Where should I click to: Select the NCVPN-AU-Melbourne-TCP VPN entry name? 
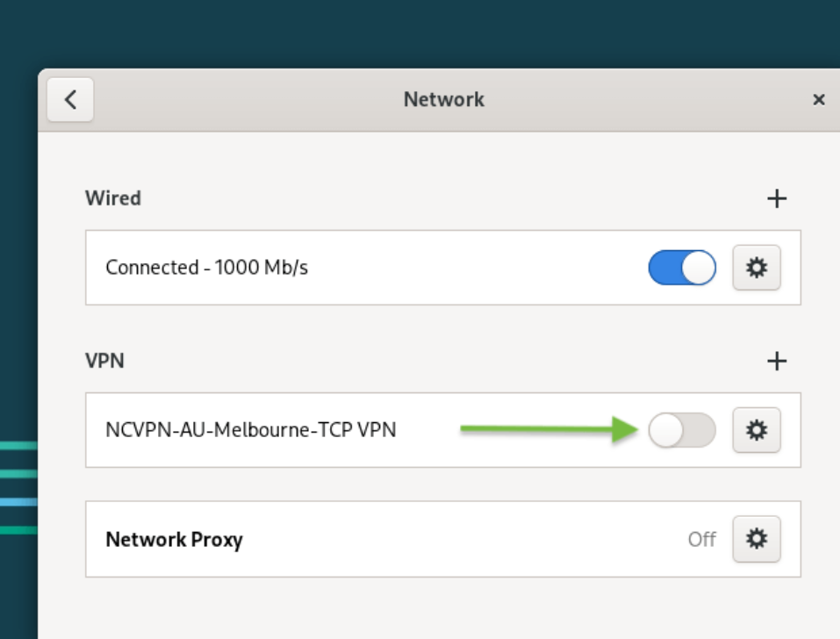pyautogui.click(x=251, y=429)
